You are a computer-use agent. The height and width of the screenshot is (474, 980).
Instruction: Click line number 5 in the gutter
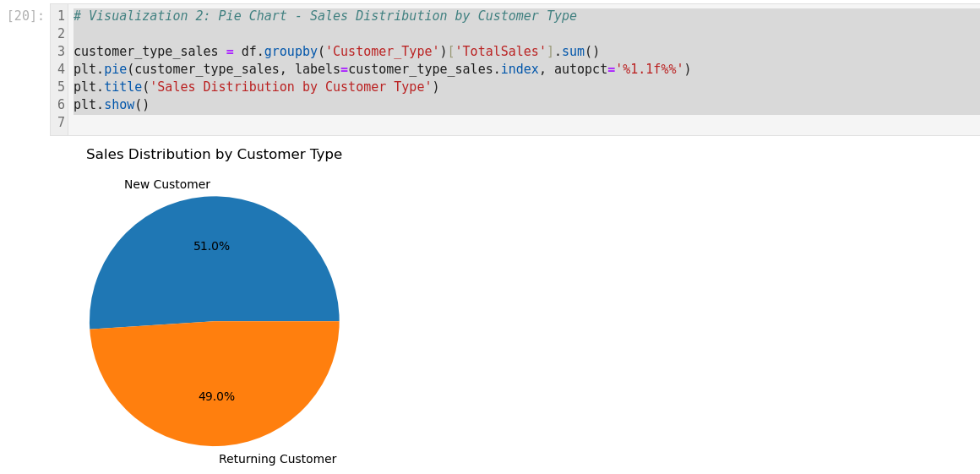tap(61, 87)
